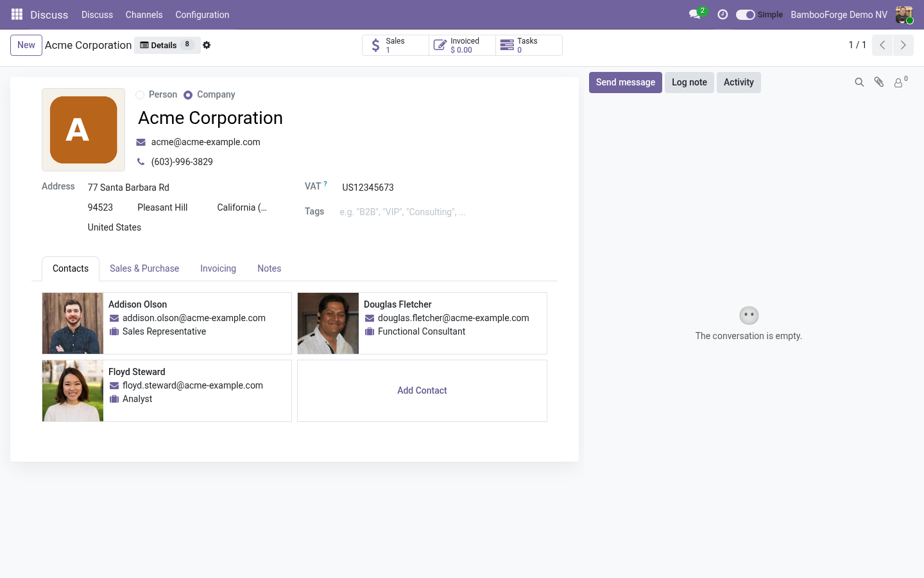Screen dimensions: 924x578
Task: Open the user avatar menu
Action: (x=904, y=14)
